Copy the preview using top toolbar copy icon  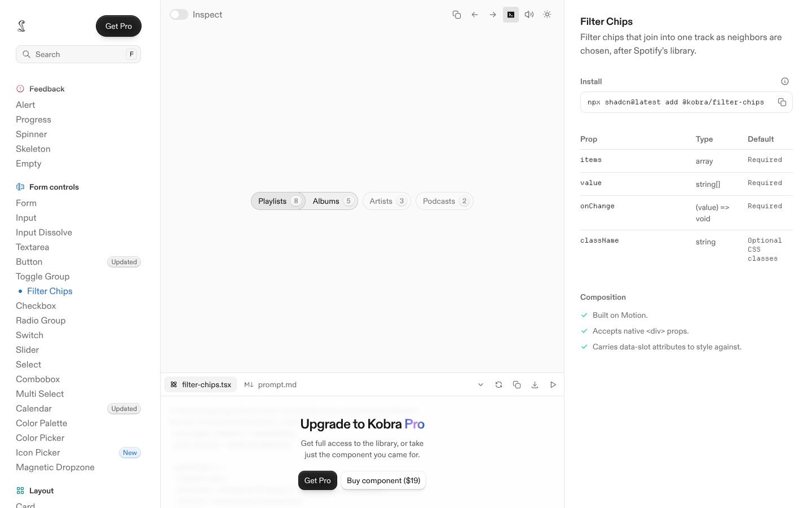[457, 15]
